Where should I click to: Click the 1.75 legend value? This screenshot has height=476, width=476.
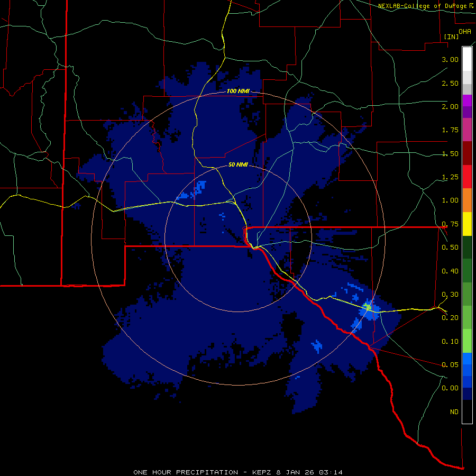click(x=450, y=130)
